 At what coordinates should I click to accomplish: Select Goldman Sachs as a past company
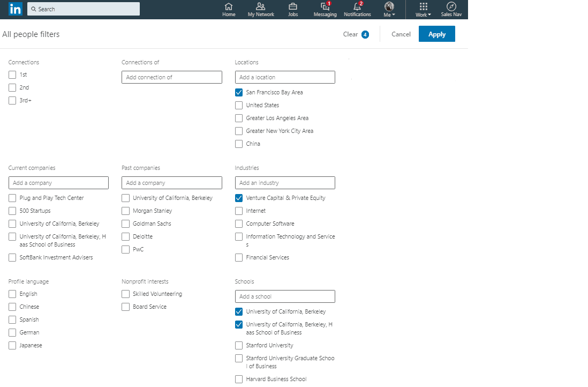point(125,224)
